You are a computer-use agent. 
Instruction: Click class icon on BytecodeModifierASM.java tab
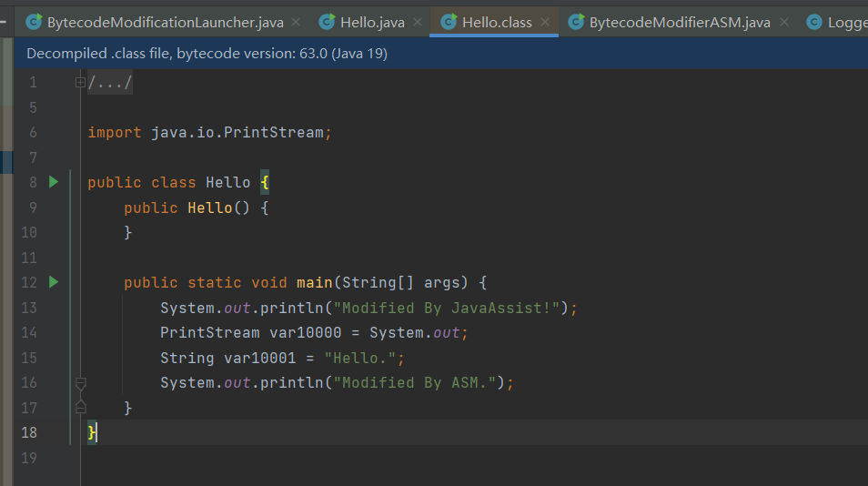[x=576, y=22]
